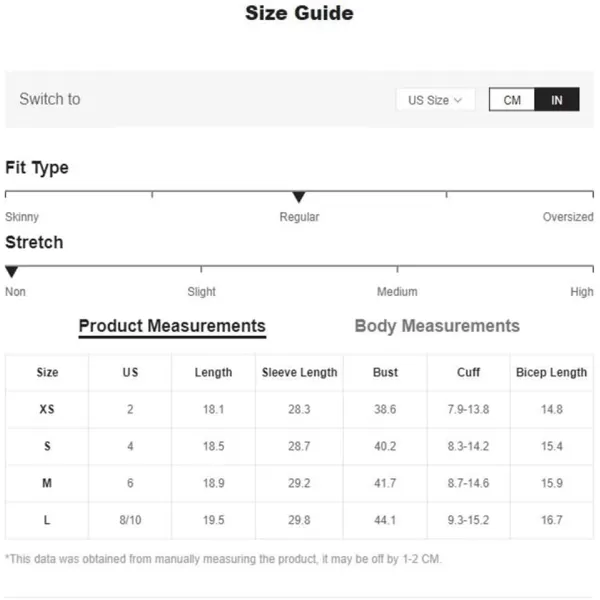Click the Sleeve Length column header

tap(299, 372)
